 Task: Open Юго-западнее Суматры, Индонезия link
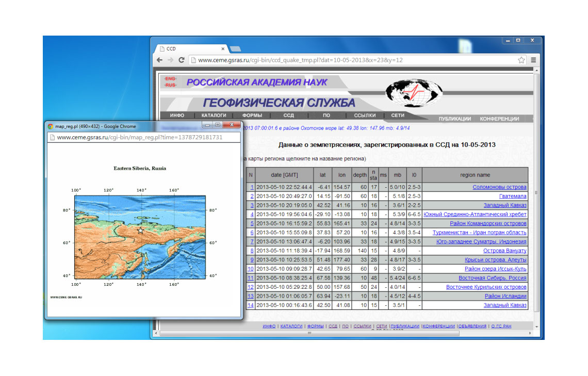[482, 241]
